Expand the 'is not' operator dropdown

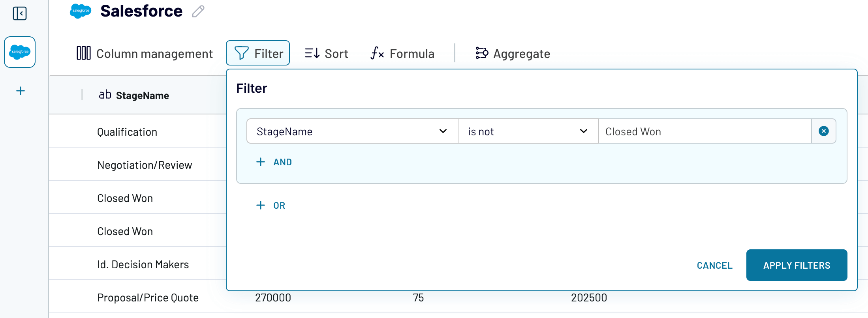pos(528,131)
